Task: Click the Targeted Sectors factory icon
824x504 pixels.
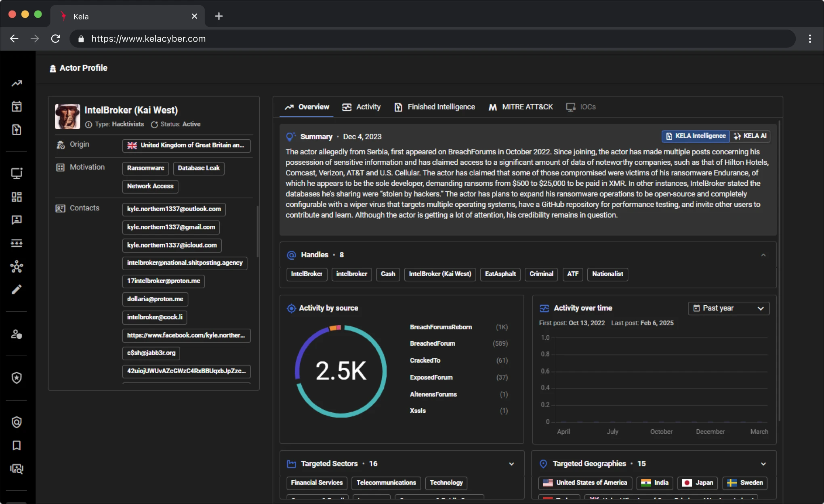Action: (x=291, y=464)
